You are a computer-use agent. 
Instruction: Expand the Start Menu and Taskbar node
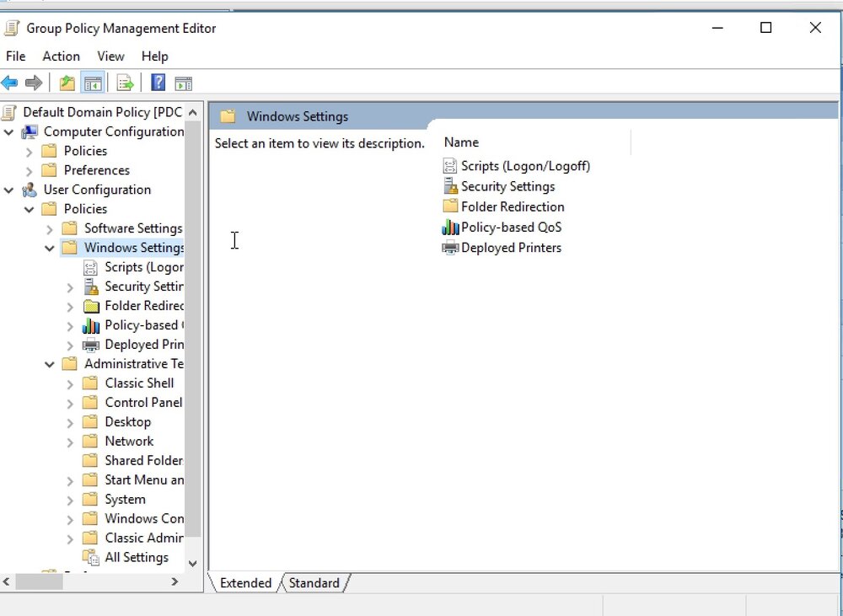tap(71, 480)
